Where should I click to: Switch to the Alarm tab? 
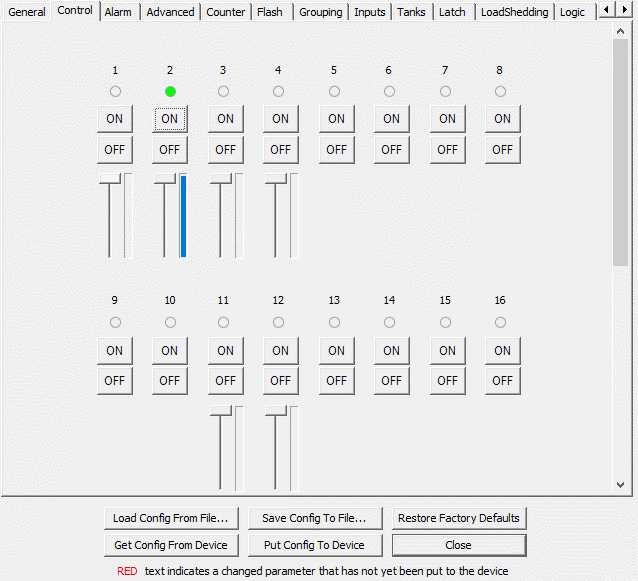pyautogui.click(x=118, y=12)
